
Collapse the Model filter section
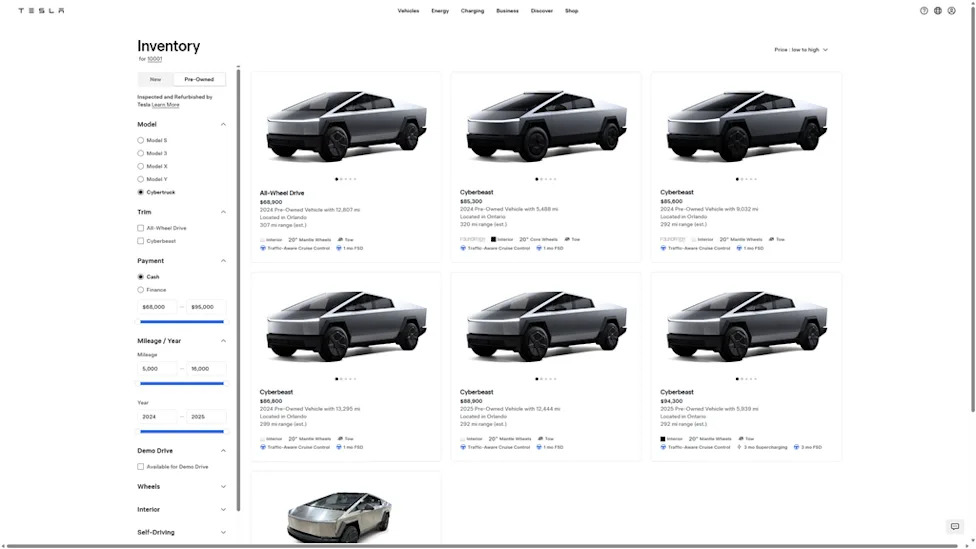point(223,124)
